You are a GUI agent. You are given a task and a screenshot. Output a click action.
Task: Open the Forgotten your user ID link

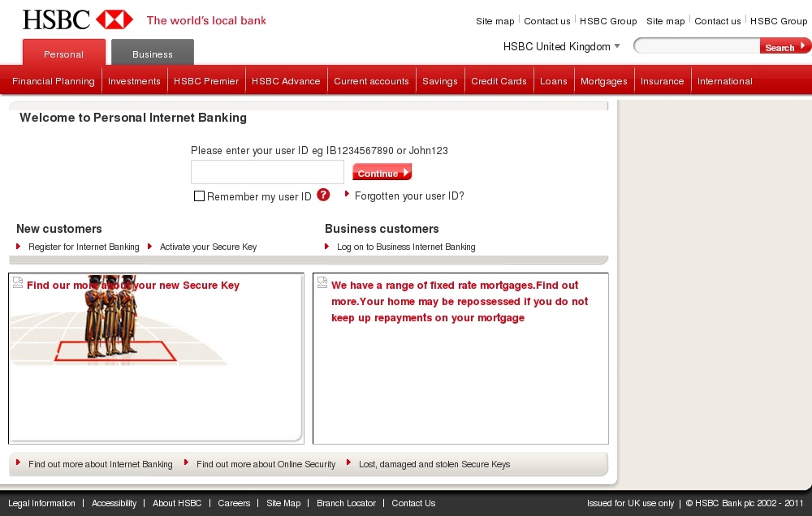[x=409, y=196]
